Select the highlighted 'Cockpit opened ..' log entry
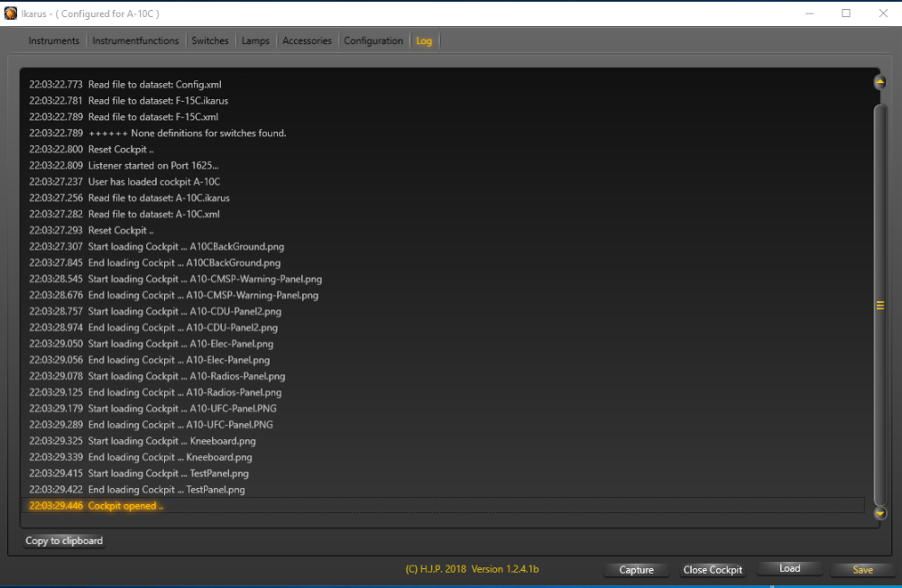Viewport: 902px width, 588px height. coord(443,506)
